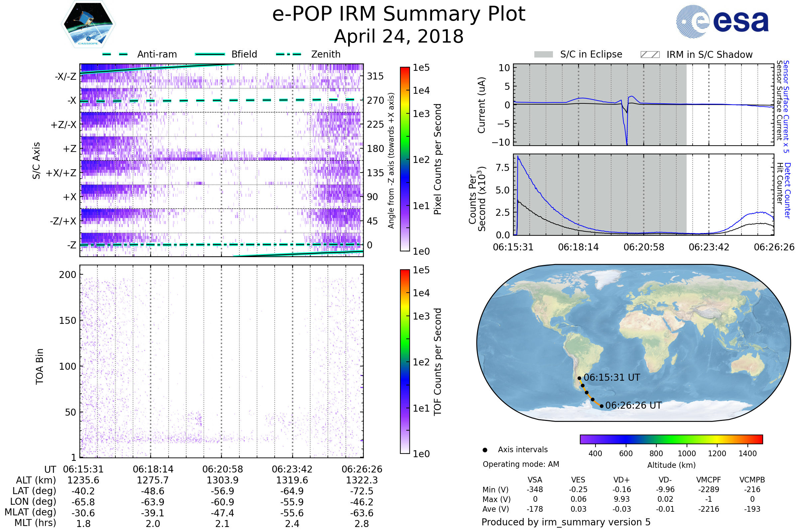The width and height of the screenshot is (798, 532).
Task: Click the VMCPF column header in voltage table
Action: coord(709,480)
